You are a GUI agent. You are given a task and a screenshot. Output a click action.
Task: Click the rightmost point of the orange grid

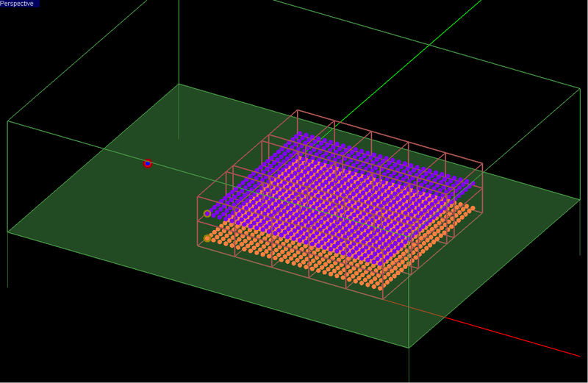pos(472,205)
